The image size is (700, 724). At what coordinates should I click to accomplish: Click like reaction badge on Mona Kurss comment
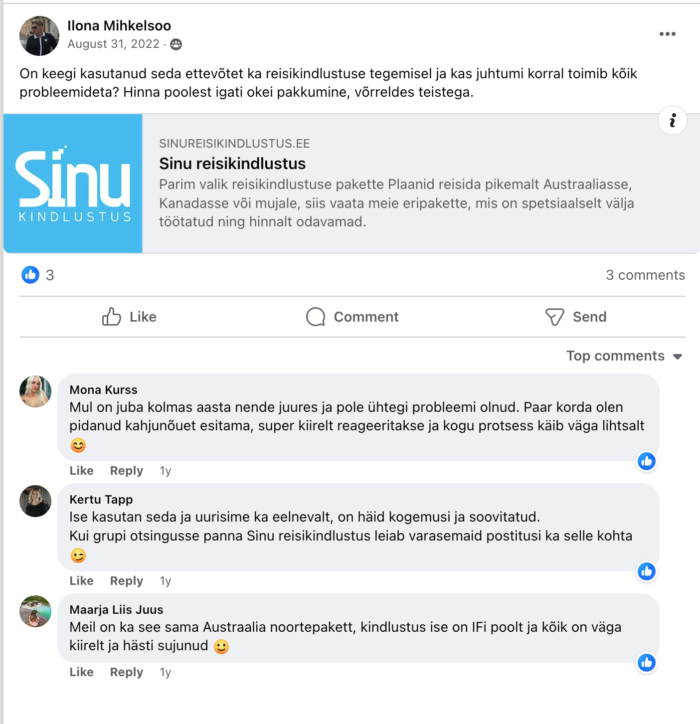click(x=646, y=461)
